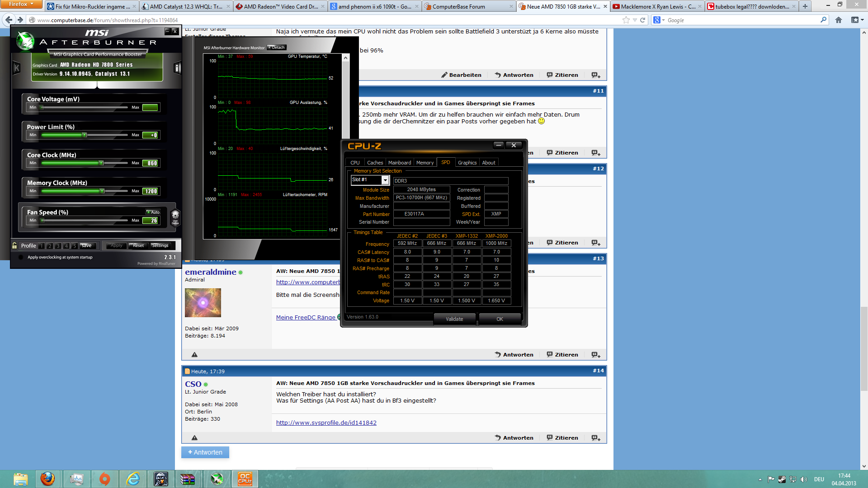
Task: Click the Kombustor 'K' side button
Action: coord(17,68)
